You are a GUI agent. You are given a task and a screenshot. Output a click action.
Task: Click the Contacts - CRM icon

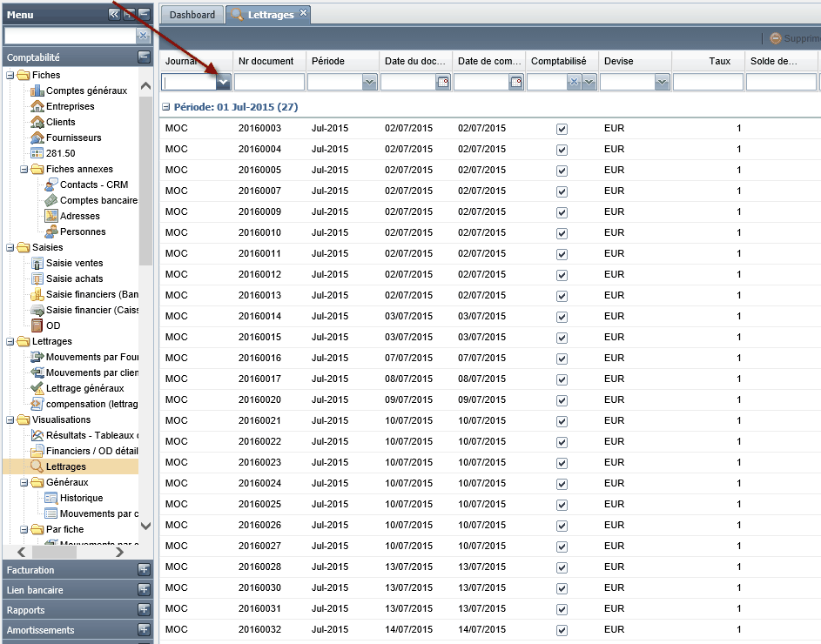pyautogui.click(x=51, y=184)
